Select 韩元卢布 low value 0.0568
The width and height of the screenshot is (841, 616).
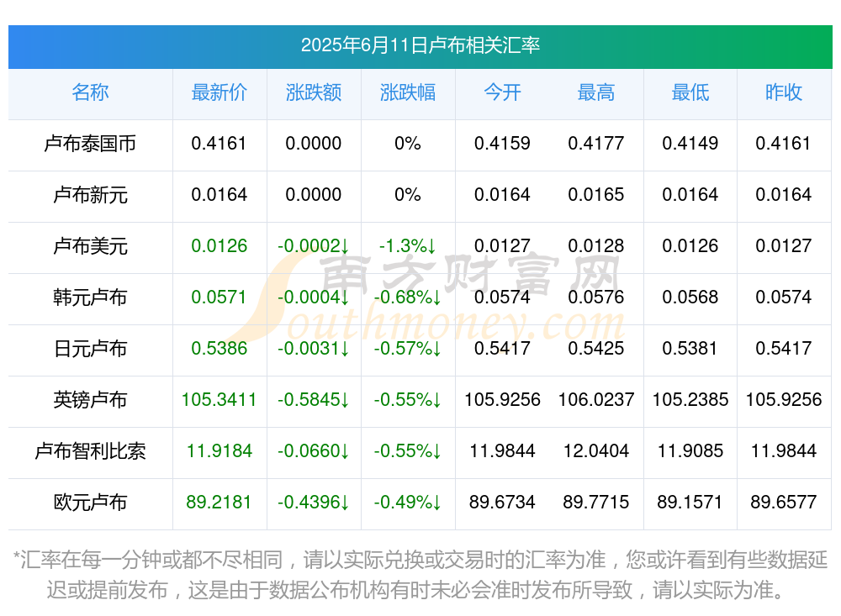point(690,297)
